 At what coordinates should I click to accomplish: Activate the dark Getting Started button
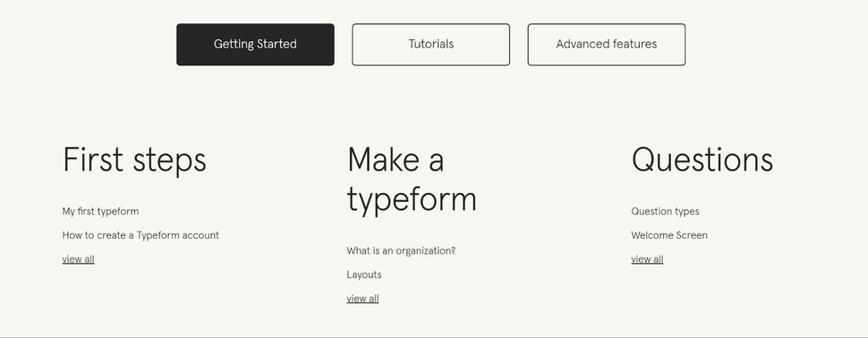[x=255, y=44]
